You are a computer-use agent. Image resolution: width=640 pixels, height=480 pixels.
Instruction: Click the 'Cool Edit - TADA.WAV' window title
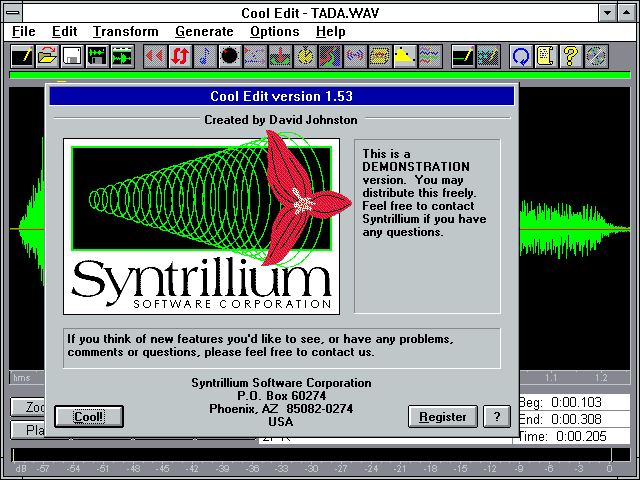pos(310,13)
